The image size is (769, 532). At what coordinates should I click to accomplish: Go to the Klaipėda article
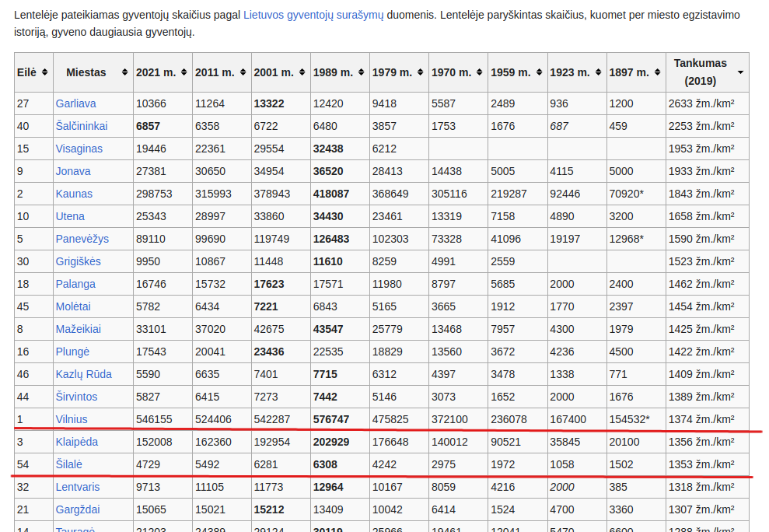[76, 442]
